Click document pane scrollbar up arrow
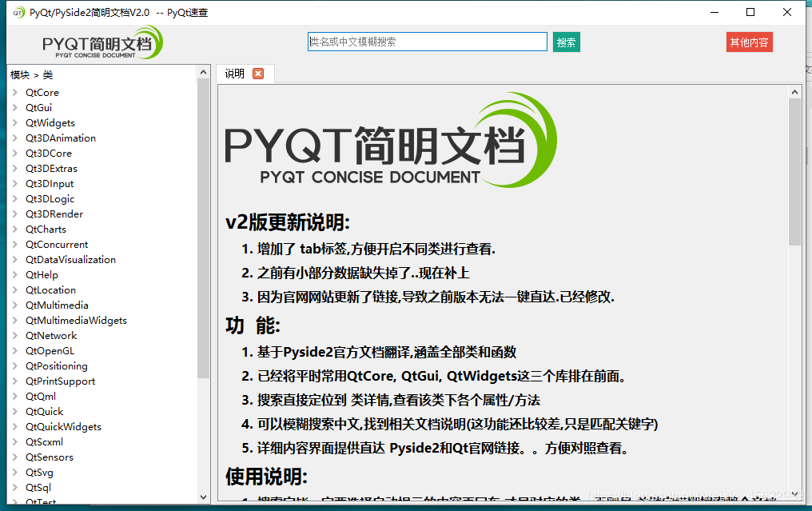This screenshot has height=511, width=812. (x=795, y=92)
